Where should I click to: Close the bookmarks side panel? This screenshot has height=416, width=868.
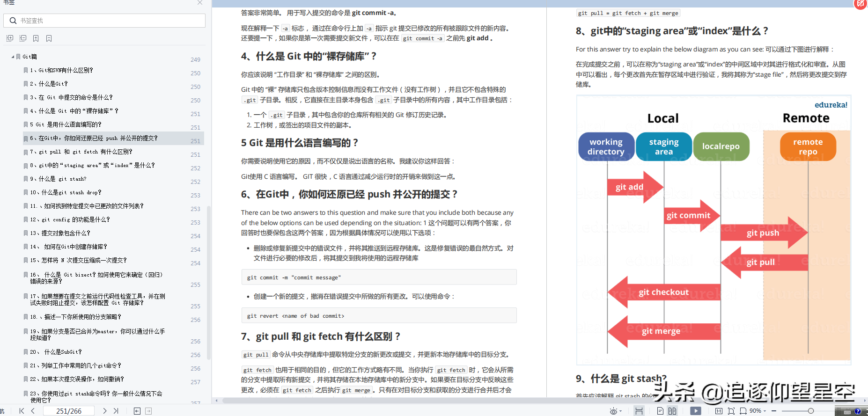[200, 2]
